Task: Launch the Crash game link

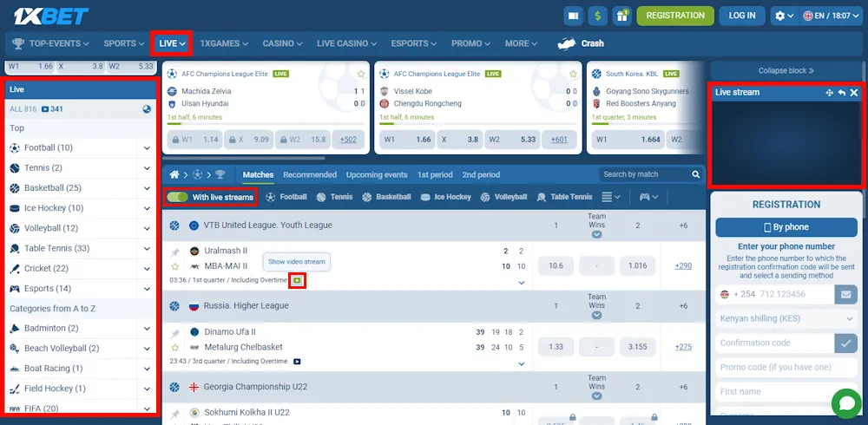Action: (x=581, y=43)
